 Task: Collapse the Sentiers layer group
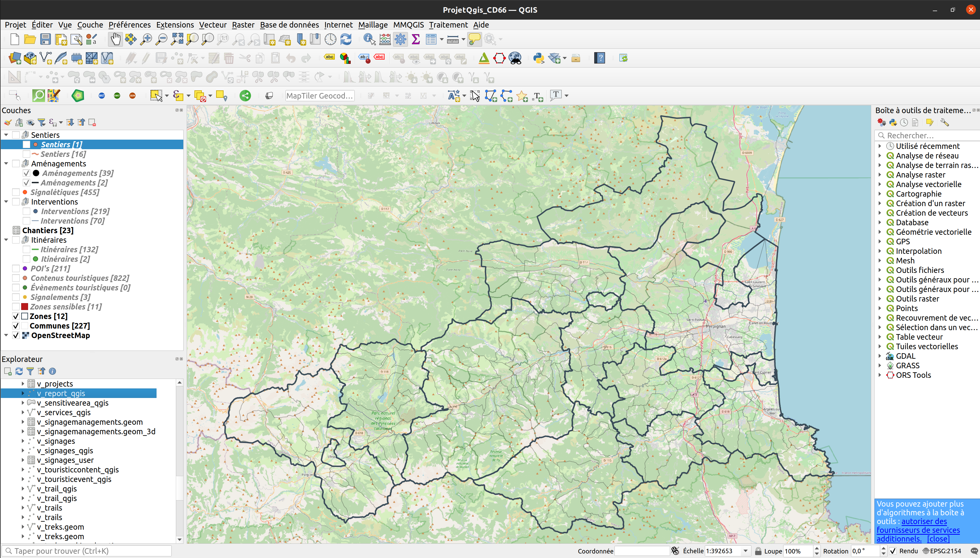point(6,135)
